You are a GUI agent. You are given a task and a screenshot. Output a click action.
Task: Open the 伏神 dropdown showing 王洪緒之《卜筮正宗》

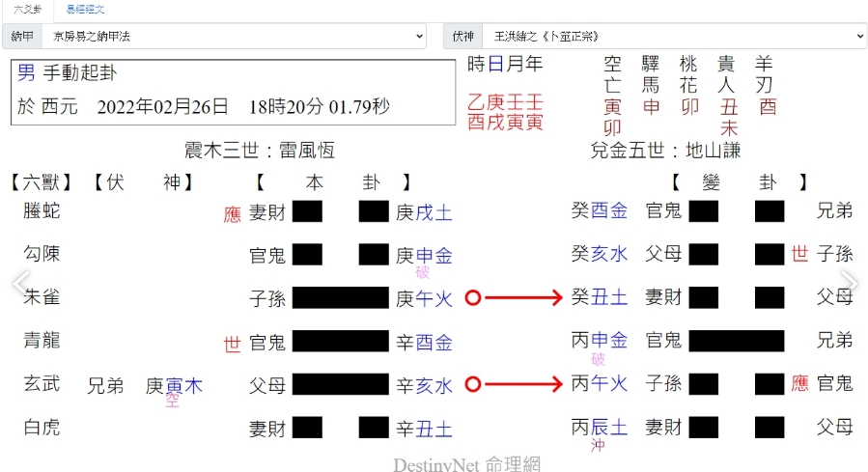[x=672, y=36]
